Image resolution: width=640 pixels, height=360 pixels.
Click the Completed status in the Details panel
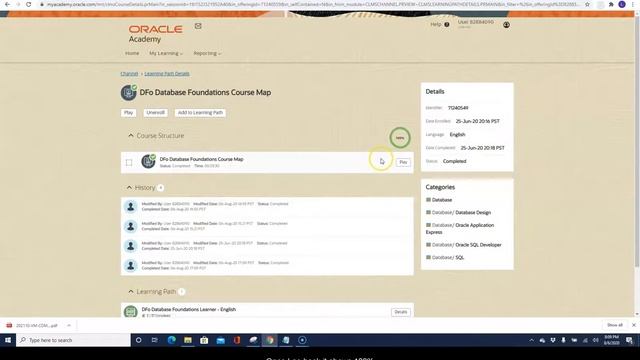click(x=454, y=161)
